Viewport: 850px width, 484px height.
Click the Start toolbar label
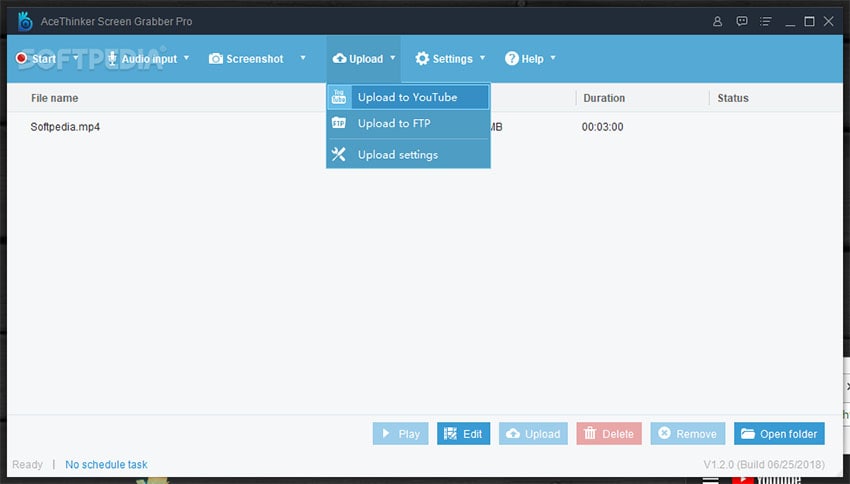[x=44, y=59]
